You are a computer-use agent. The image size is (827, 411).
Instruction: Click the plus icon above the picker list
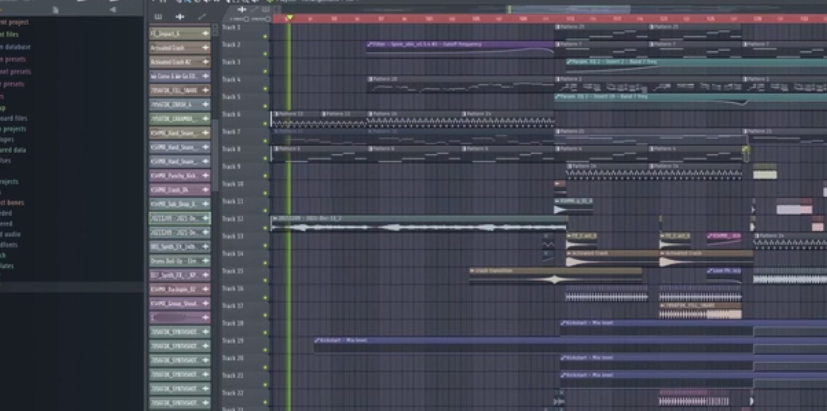[180, 16]
